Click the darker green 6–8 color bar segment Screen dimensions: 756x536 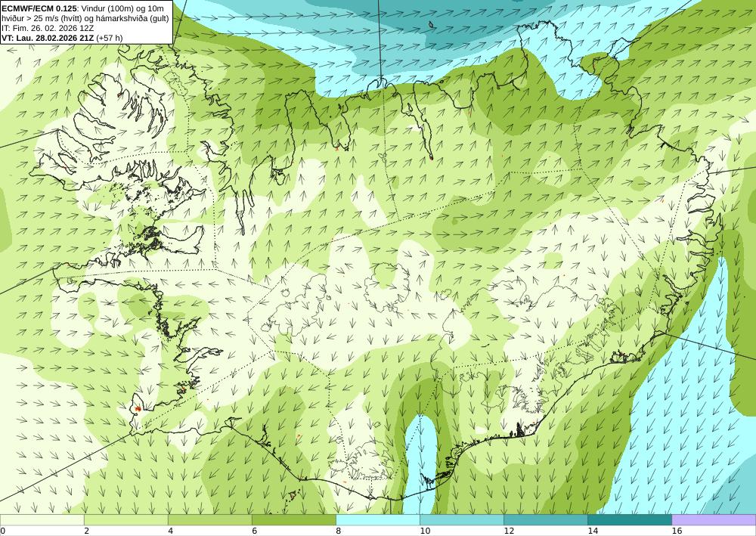point(293,520)
